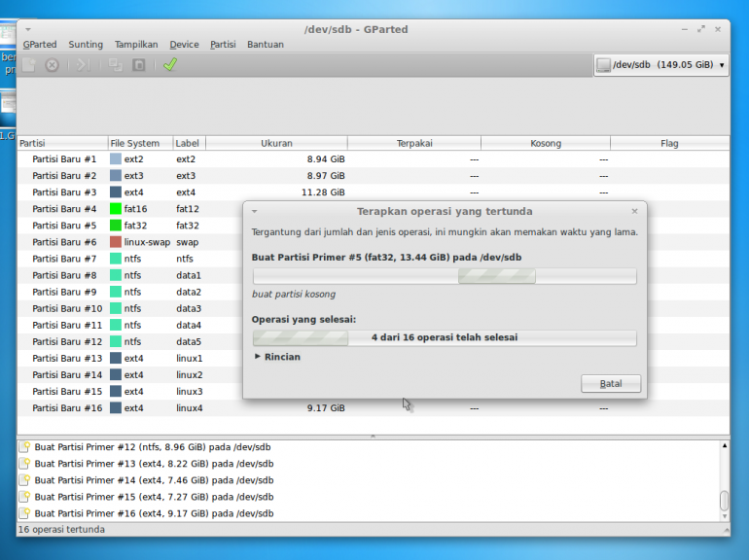Viewport: 749px width, 560px height.
Task: Click the 8.97 GiB size cell
Action: pos(326,176)
